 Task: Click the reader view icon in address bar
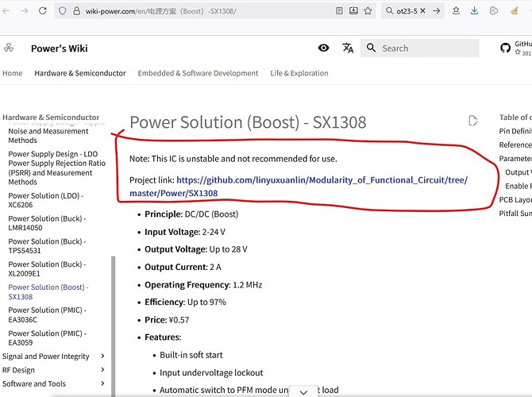(x=341, y=11)
